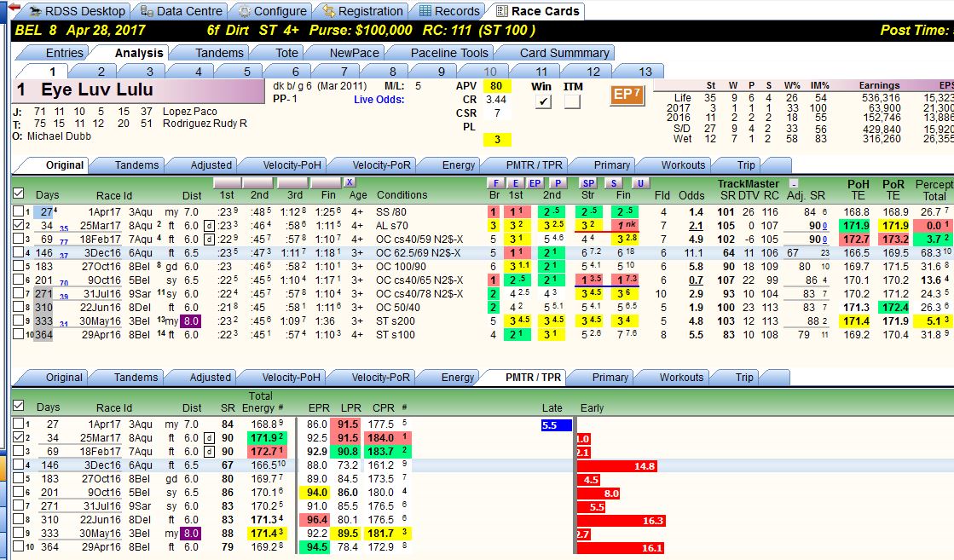954x560 pixels.
Task: Click the blue Late bar reading 5.5
Action: tap(557, 425)
